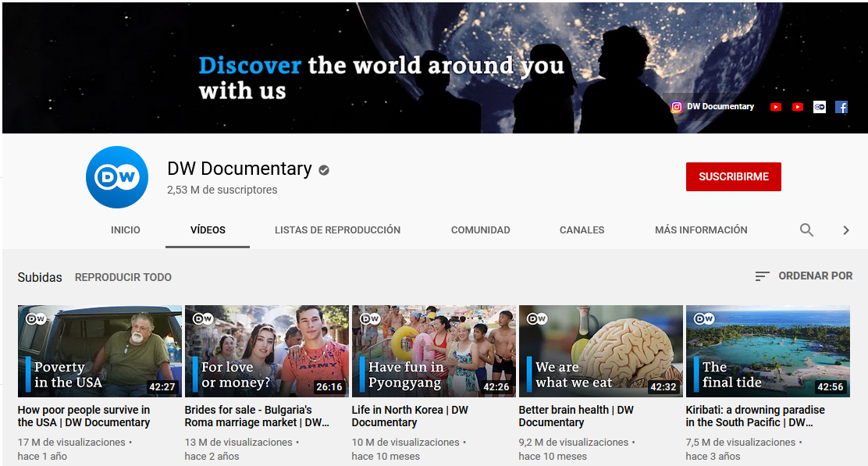Click the first red YouTube icon in banner
Image resolution: width=868 pixels, height=466 pixels.
coord(776,107)
